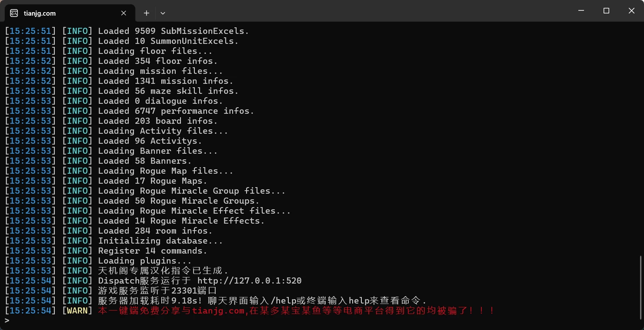The width and height of the screenshot is (644, 330).
Task: Click the 'Initializing database...' log line
Action: click(160, 241)
